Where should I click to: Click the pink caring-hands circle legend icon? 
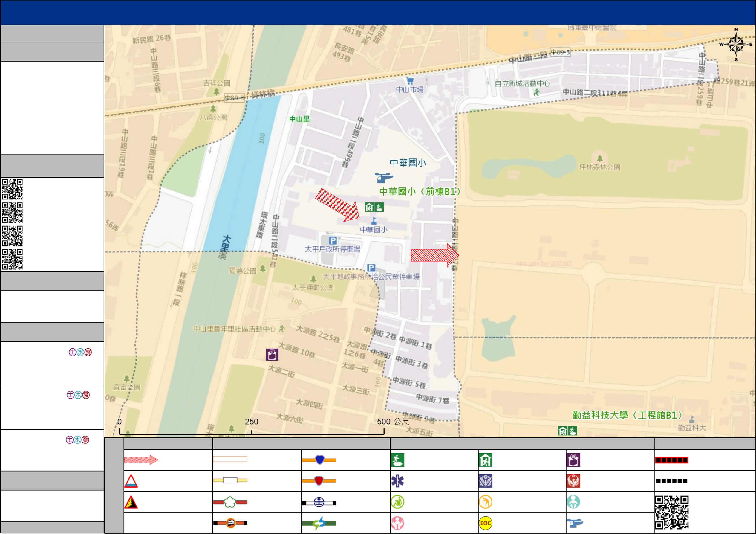click(397, 523)
